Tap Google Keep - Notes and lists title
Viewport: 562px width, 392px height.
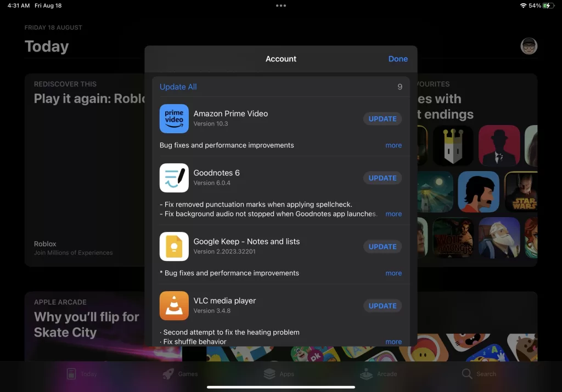click(246, 241)
